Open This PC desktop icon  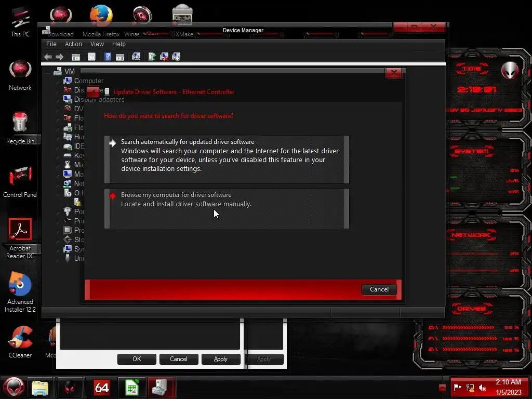(20, 21)
